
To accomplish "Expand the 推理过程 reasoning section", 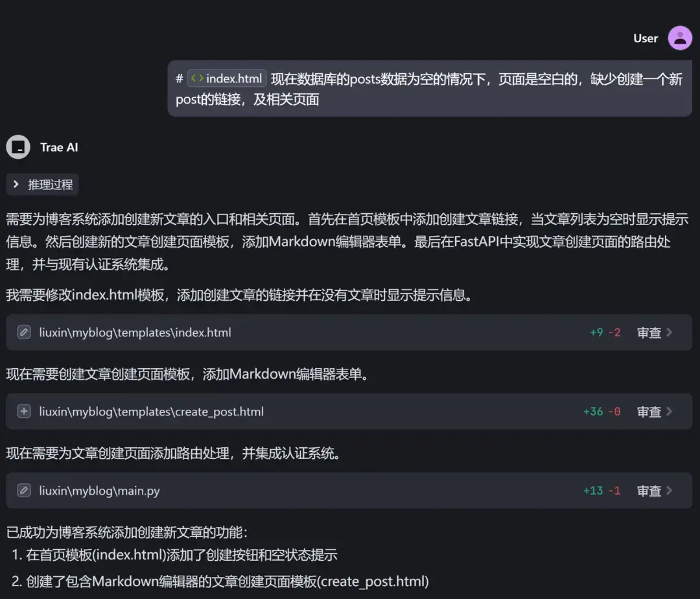I will point(41,184).
